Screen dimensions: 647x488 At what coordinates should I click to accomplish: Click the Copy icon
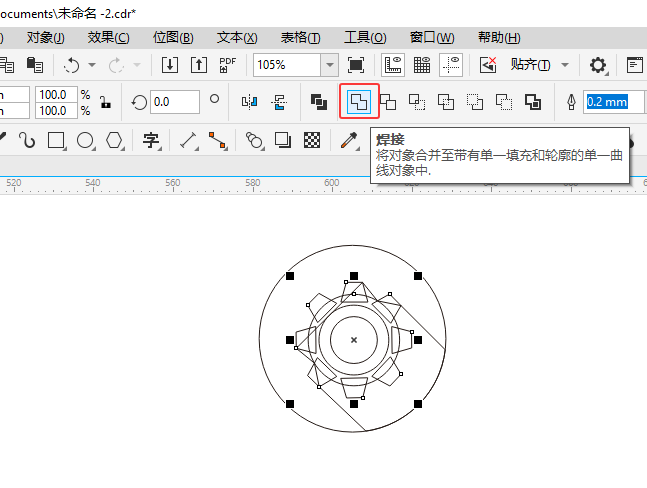(7, 65)
